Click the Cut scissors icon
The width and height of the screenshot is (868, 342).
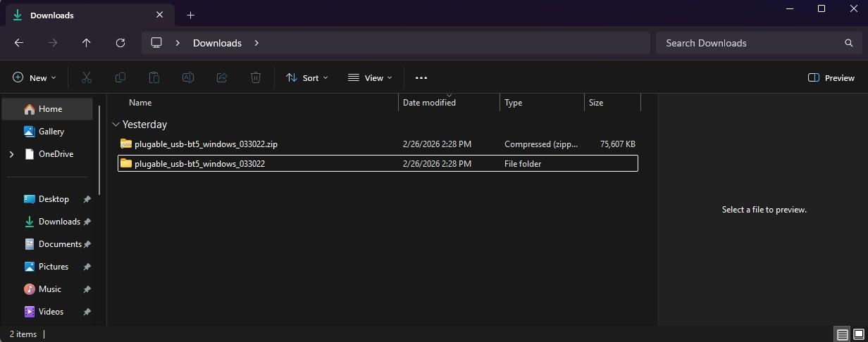pos(87,78)
